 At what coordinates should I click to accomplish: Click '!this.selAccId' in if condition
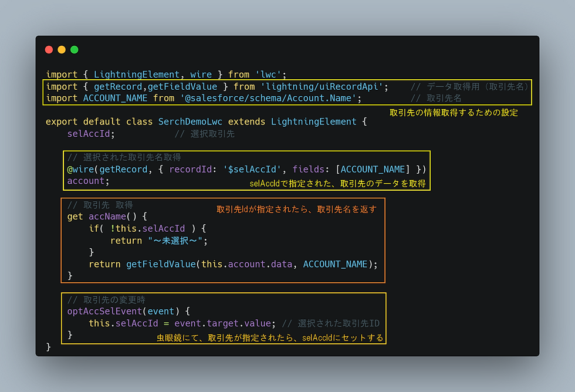(147, 229)
